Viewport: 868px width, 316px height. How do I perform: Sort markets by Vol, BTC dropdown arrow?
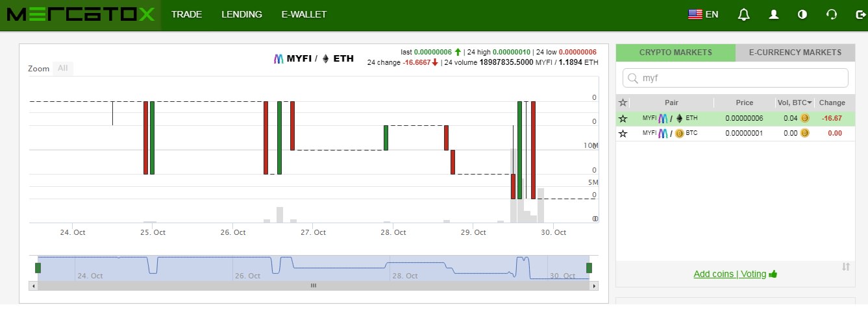(810, 103)
